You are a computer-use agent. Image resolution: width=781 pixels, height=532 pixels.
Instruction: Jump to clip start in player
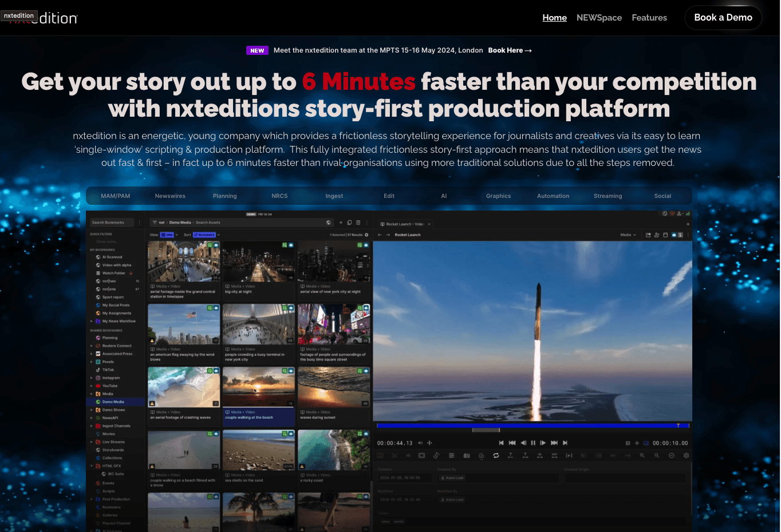501,443
